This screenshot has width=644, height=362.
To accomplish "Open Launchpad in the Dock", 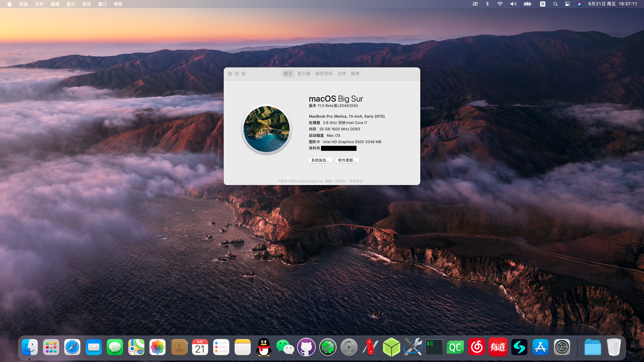I will 51,347.
